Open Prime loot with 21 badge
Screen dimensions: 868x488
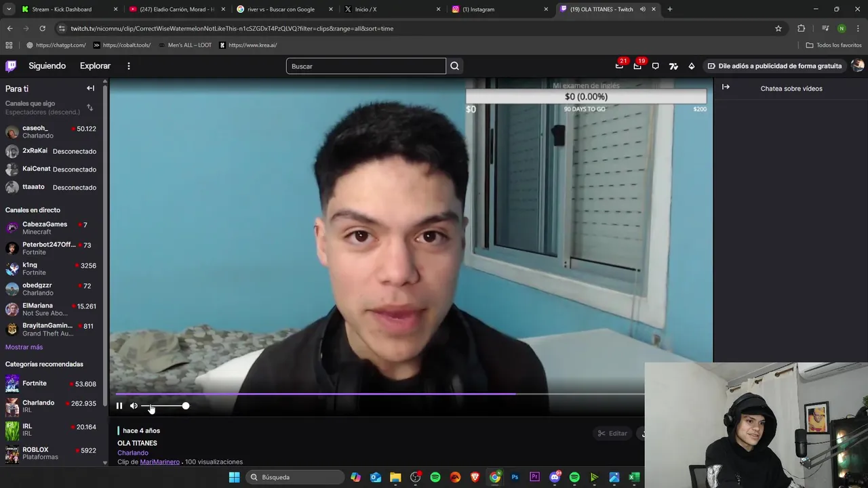(x=619, y=66)
